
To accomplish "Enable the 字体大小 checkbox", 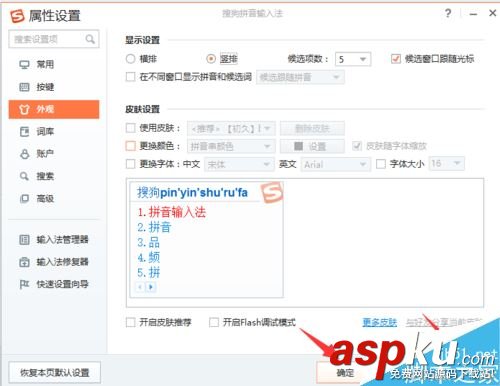I will (381, 164).
